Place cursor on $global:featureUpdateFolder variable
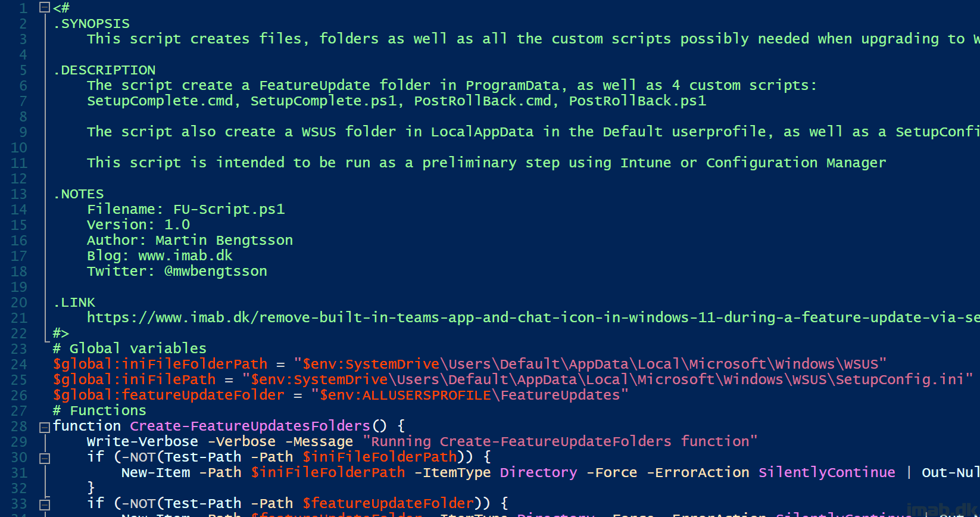 [x=169, y=395]
